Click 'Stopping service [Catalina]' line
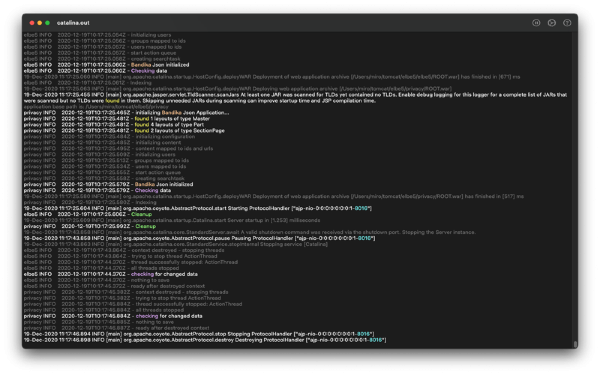Viewport: 600px width, 375px height. pos(176,244)
